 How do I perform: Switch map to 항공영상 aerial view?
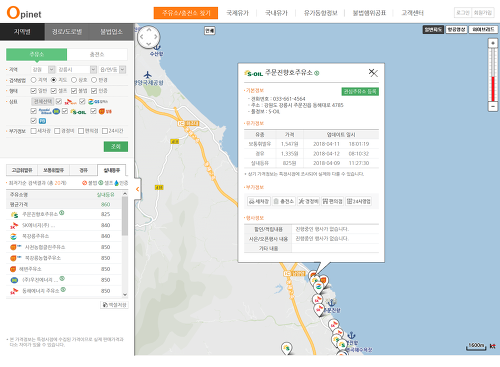[x=456, y=30]
